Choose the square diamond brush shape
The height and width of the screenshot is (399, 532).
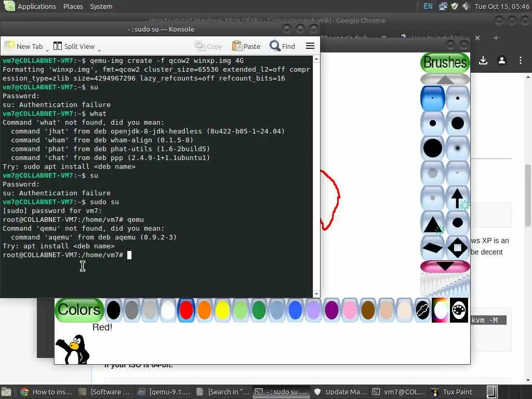click(457, 248)
